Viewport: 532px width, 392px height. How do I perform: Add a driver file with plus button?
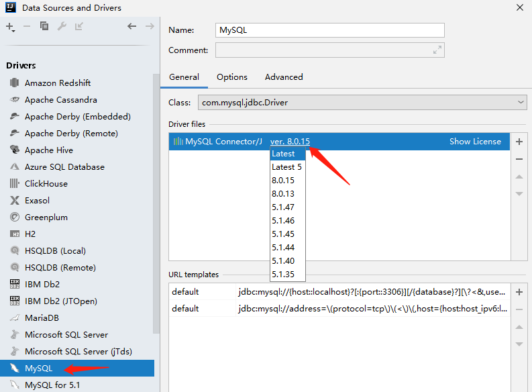point(519,142)
